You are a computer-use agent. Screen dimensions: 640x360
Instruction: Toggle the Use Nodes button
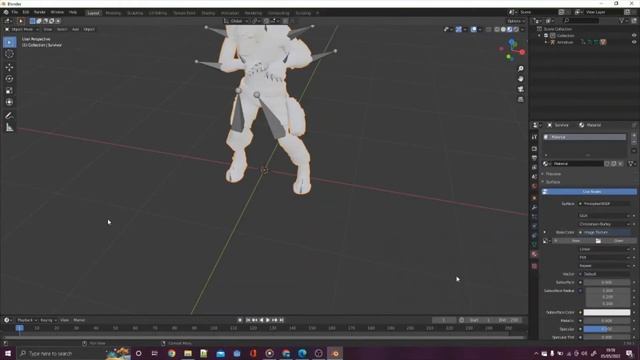(589, 191)
